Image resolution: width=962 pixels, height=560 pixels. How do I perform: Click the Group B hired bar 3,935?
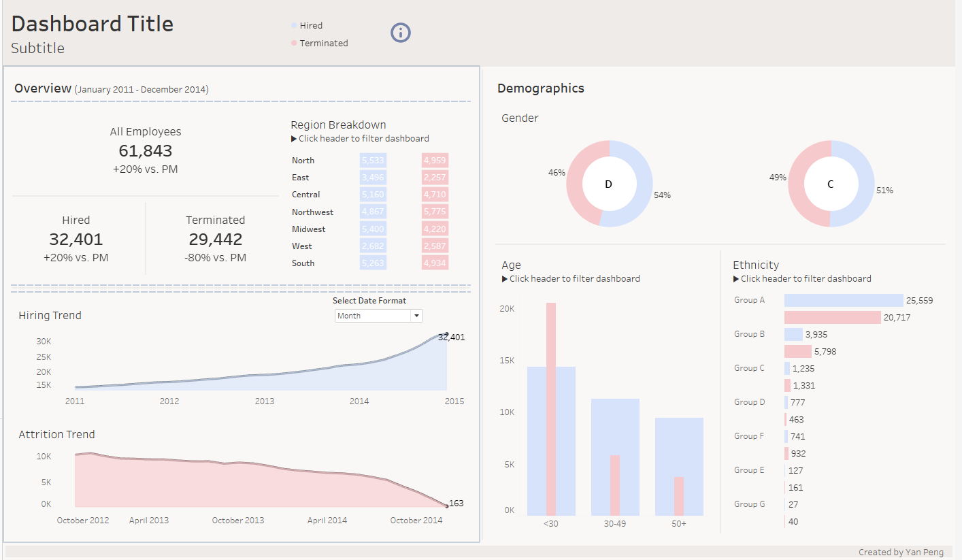coord(793,334)
